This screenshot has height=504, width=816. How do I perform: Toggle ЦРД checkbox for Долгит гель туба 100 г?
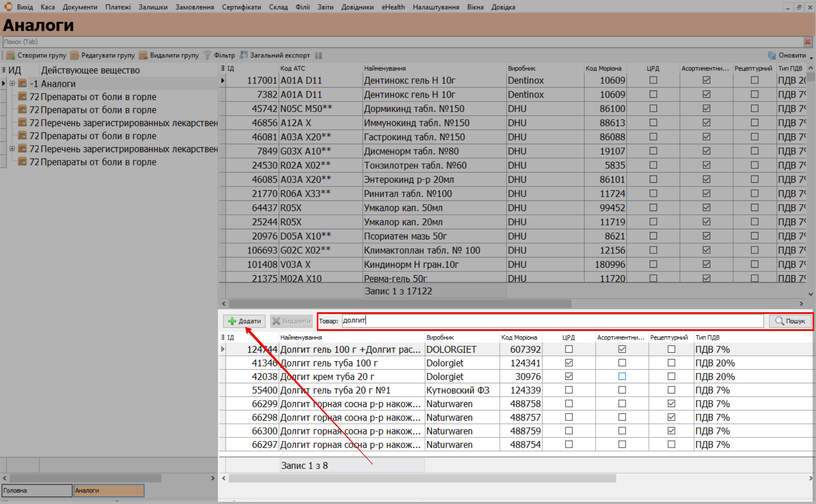(569, 363)
